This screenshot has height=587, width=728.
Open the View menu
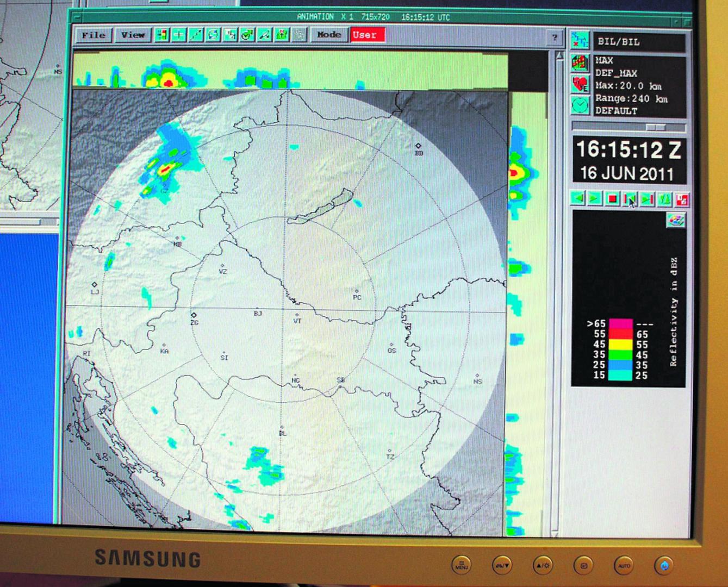click(133, 35)
